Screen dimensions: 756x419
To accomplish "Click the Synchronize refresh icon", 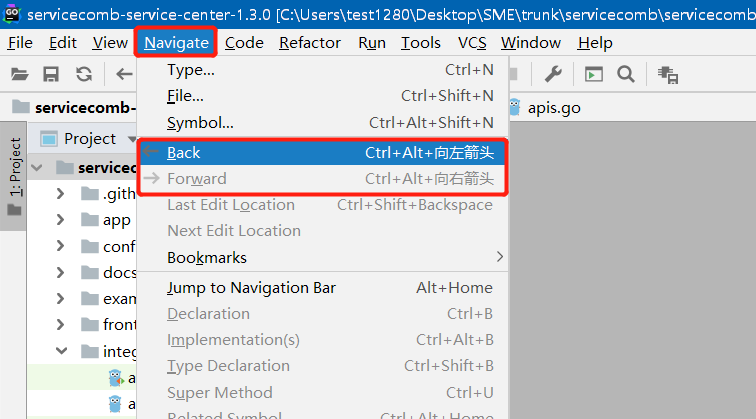I will point(84,74).
